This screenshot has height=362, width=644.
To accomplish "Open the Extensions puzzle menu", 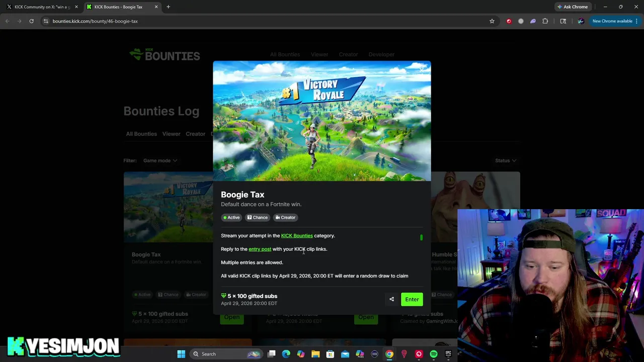I will 545,21.
